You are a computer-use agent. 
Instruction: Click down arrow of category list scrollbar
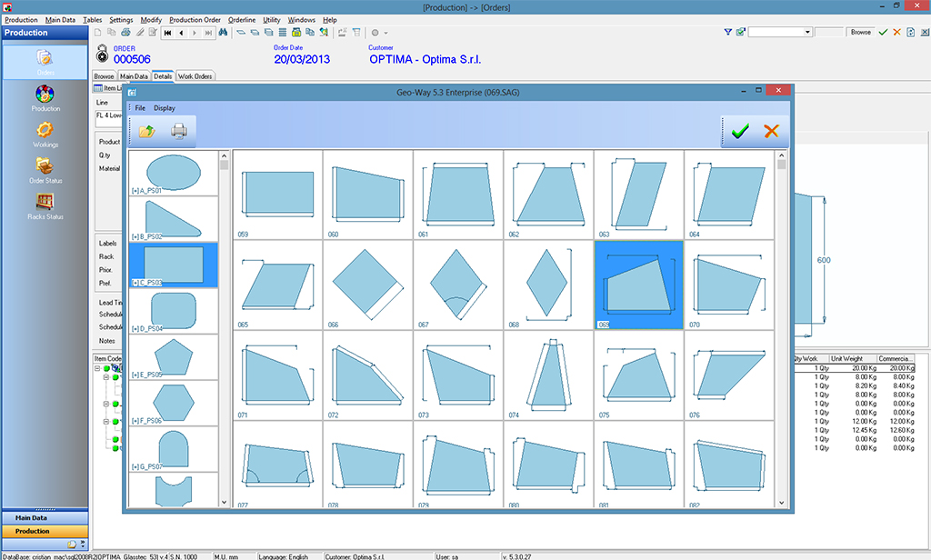point(224,503)
